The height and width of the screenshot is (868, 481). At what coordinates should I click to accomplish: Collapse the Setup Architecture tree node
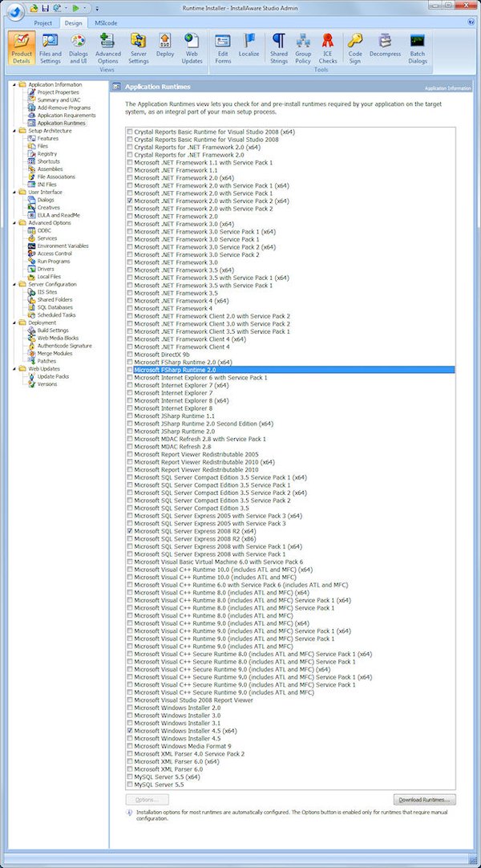(14, 131)
